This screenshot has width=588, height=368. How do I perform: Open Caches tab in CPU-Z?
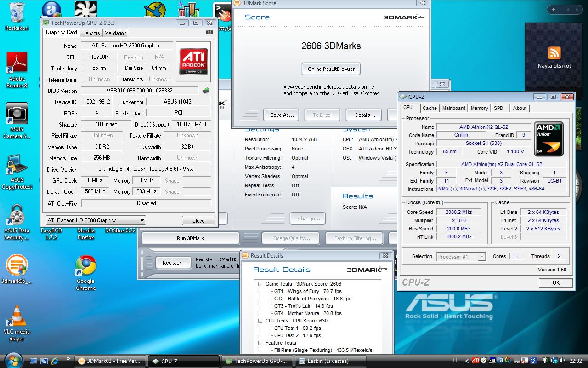430,108
